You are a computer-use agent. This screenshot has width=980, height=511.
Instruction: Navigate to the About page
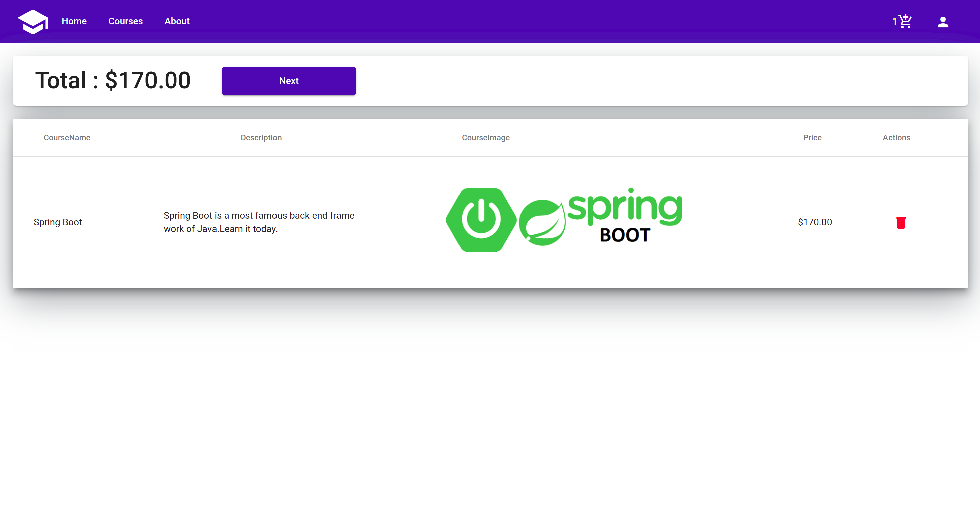(x=177, y=21)
